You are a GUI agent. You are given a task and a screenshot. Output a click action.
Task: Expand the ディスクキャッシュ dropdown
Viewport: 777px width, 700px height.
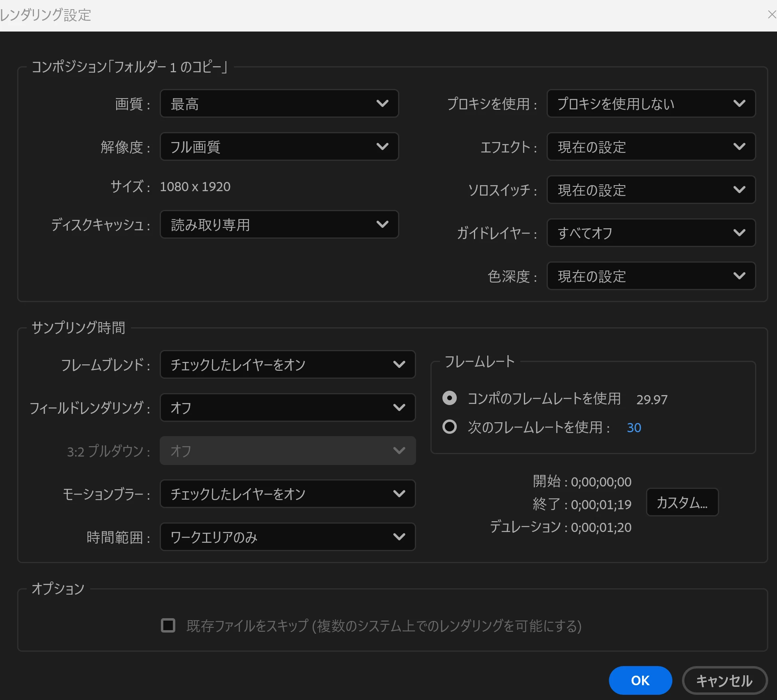279,225
